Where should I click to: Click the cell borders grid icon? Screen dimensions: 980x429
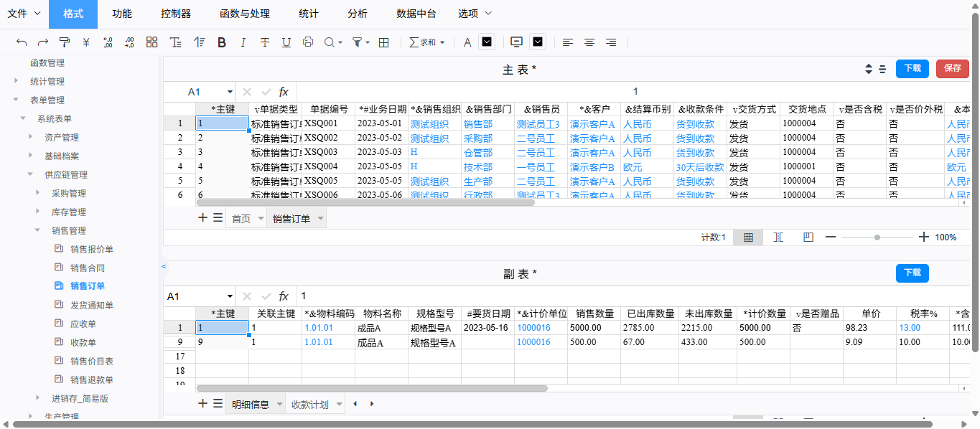(384, 42)
